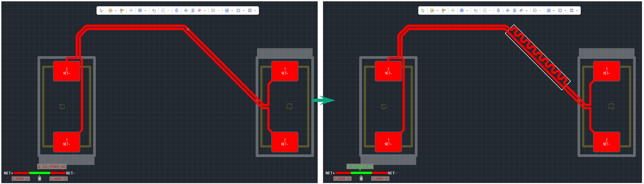Click the C2 designator in right view

pyautogui.click(x=611, y=107)
